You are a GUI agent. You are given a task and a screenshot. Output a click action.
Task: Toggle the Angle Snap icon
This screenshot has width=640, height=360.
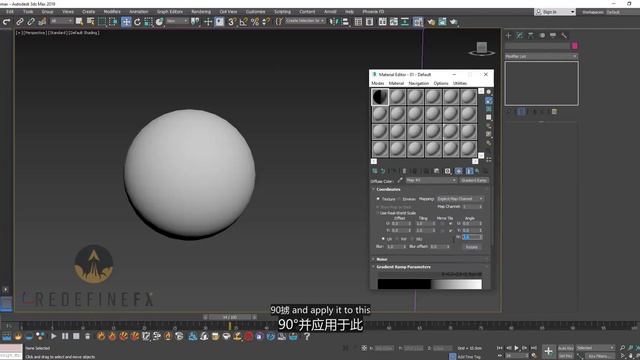244,22
